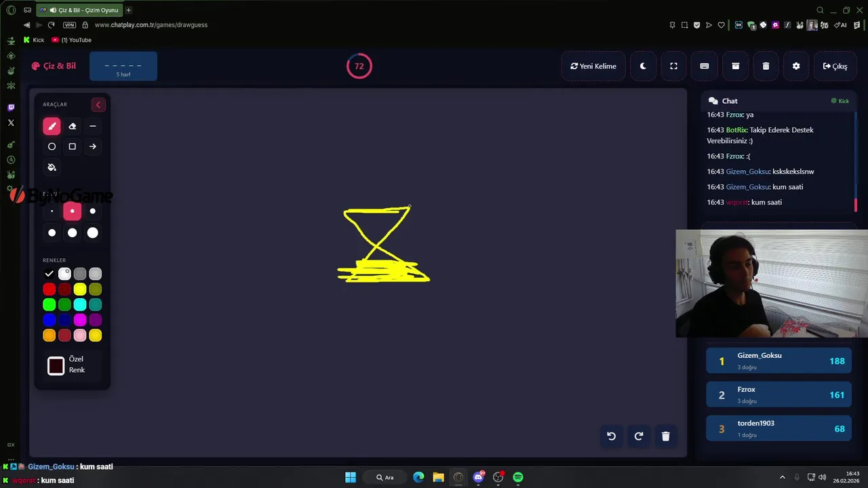Open browser snapshot tool icon

(684, 25)
